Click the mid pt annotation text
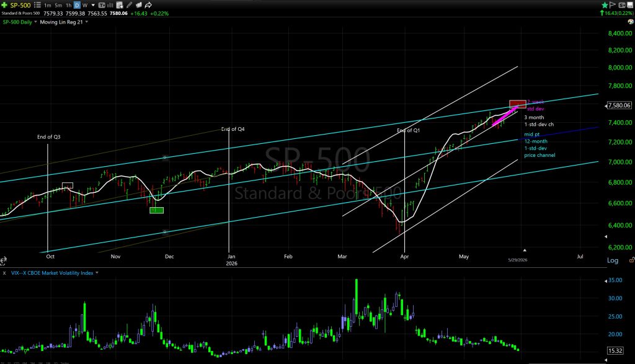 531,135
